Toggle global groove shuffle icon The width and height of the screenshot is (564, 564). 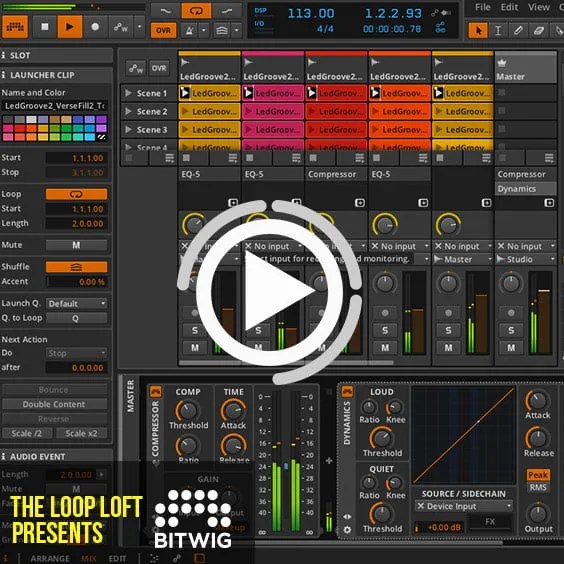[222, 31]
